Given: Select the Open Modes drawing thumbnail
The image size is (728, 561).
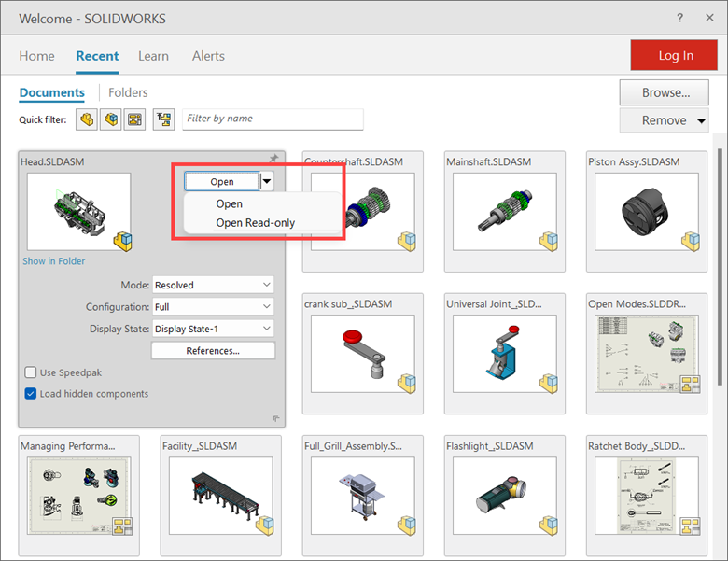Looking at the screenshot, I should pos(647,354).
